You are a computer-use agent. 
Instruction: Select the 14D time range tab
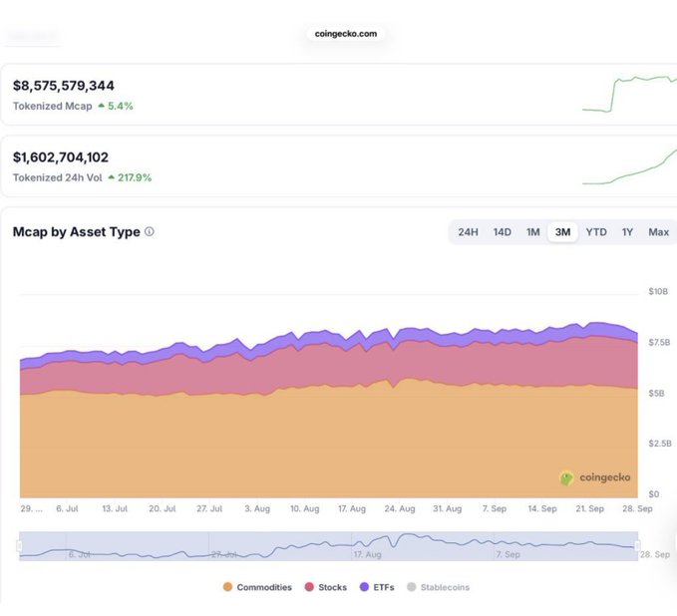click(x=503, y=232)
